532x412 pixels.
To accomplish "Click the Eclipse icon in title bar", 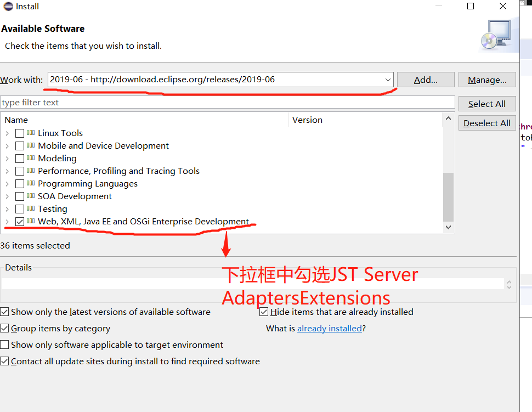I will tap(8, 7).
